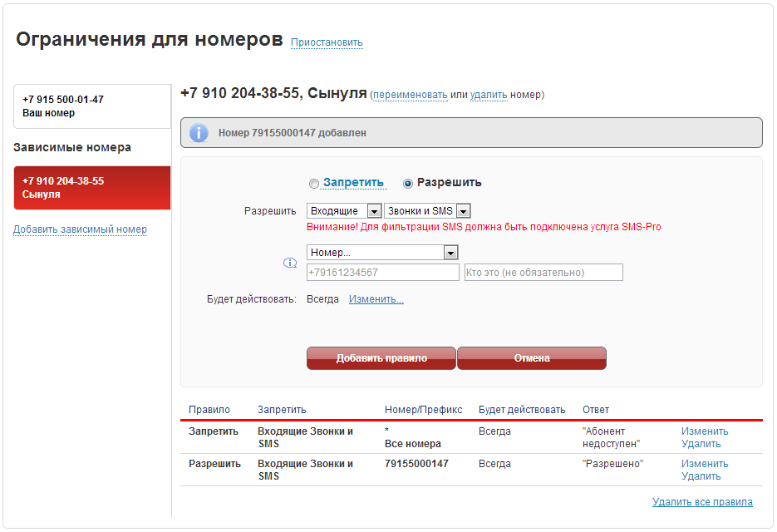
Task: Select dependent number Сынуля in sidebar
Action: coord(91,188)
